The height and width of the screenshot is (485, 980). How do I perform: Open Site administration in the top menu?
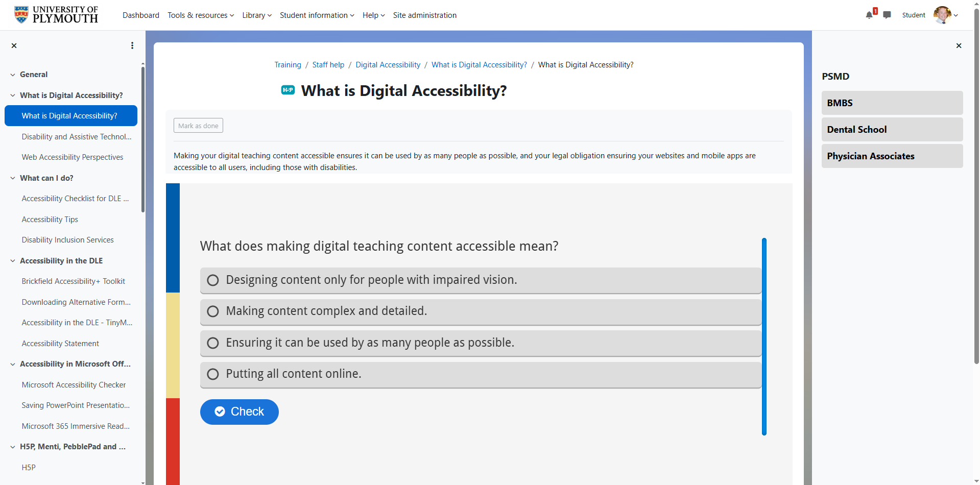click(425, 15)
